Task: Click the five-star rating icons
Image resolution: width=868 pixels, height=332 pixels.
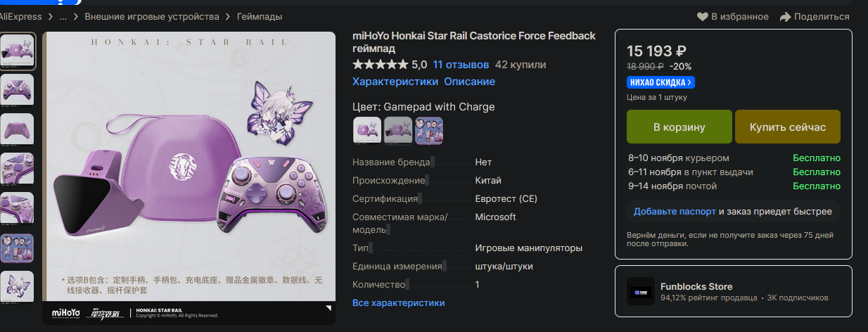Action: [x=380, y=65]
